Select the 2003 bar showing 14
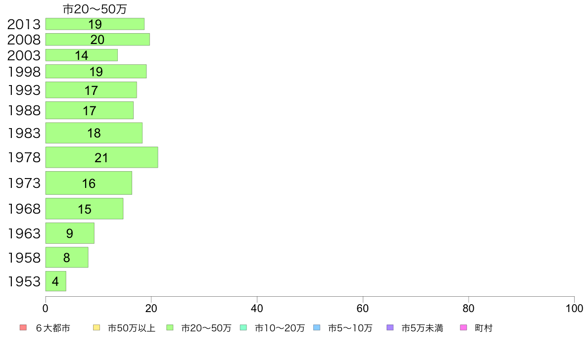 point(81,55)
